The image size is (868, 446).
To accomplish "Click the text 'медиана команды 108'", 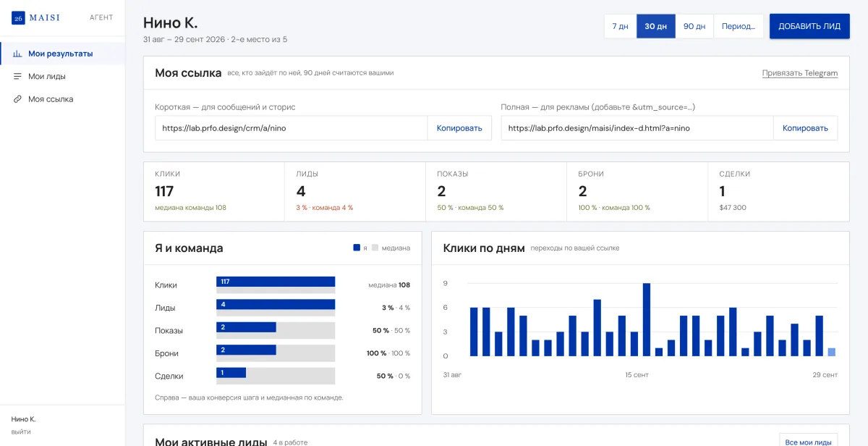I will [190, 208].
